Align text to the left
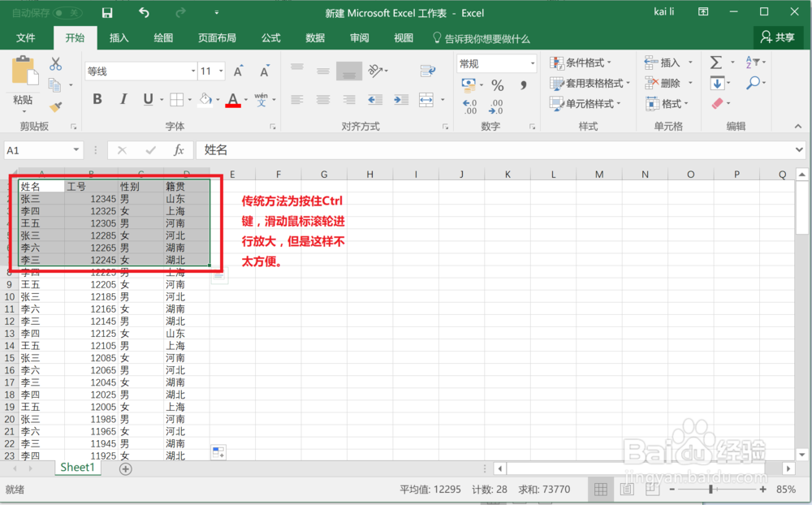Screen dimensions: 812x505 click(297, 99)
